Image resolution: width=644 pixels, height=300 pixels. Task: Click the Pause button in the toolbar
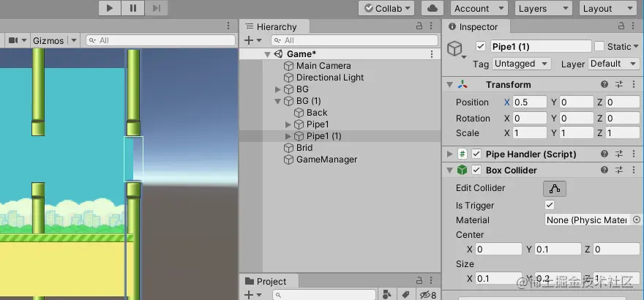point(133,8)
